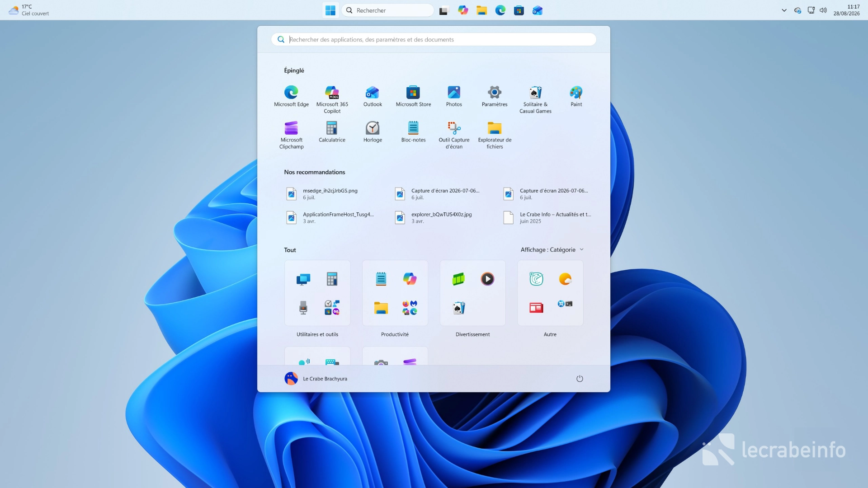
Task: Open the pinned Explorateur de fichiers
Action: coord(495,135)
